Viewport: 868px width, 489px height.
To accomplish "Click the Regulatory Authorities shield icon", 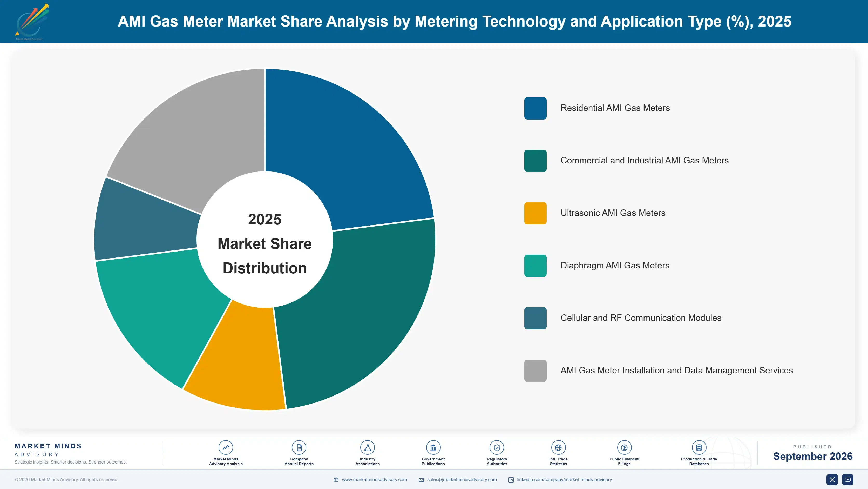I will coord(497,447).
